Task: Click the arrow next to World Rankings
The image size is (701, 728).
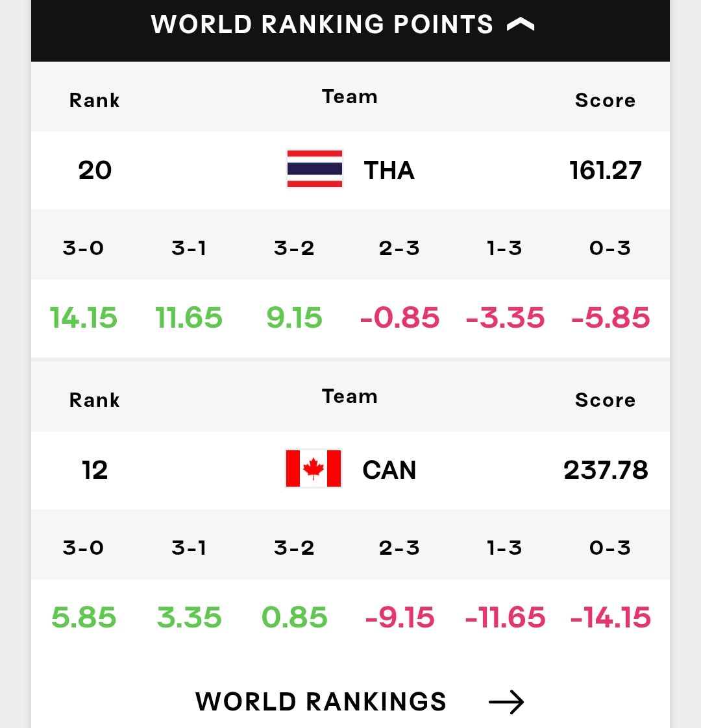Action: pyautogui.click(x=506, y=701)
